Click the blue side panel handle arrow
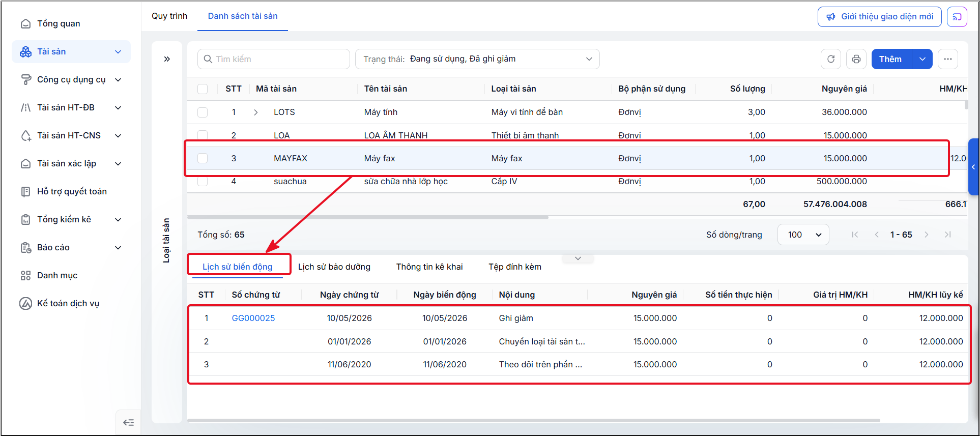The height and width of the screenshot is (436, 980). (x=973, y=167)
